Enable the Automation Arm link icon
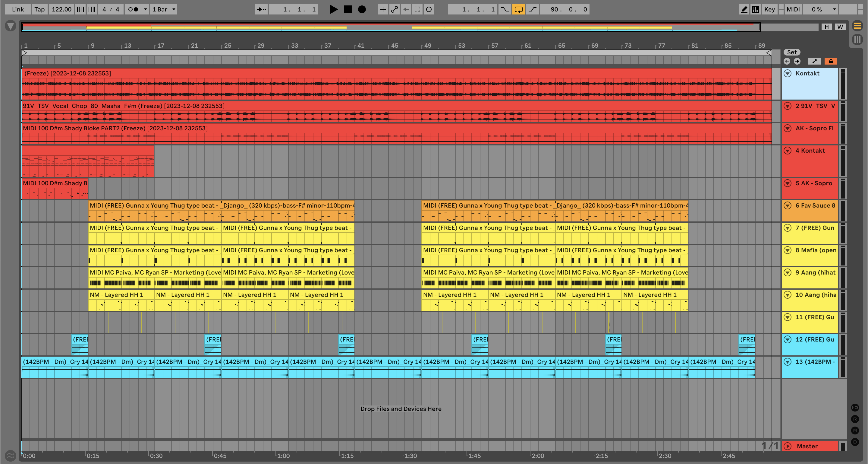The height and width of the screenshot is (464, 868). pyautogui.click(x=394, y=9)
